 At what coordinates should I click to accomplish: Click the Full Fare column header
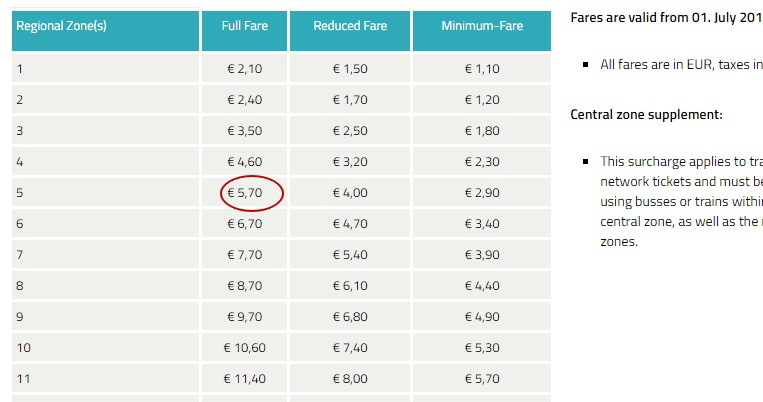coord(244,25)
